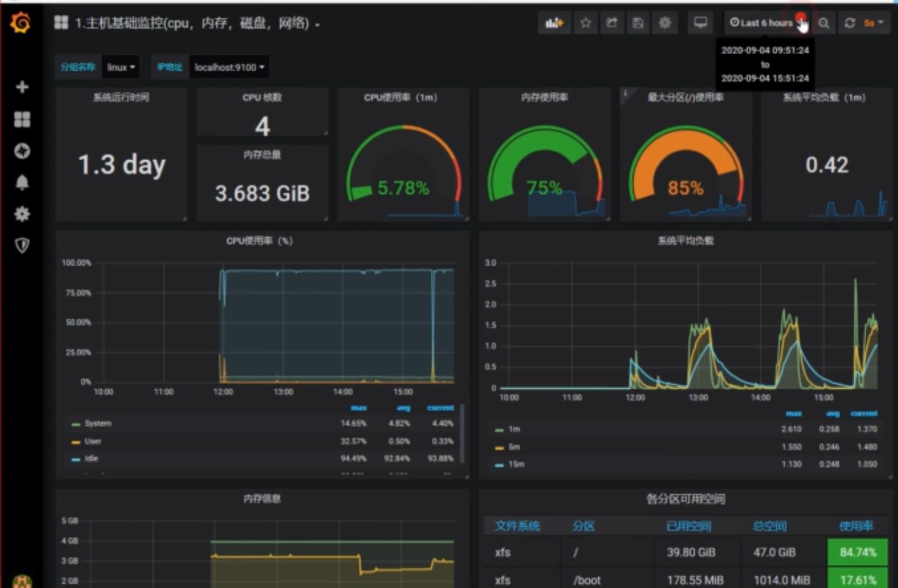Zoom out time range magnifier icon
The image size is (898, 588).
[x=824, y=23]
